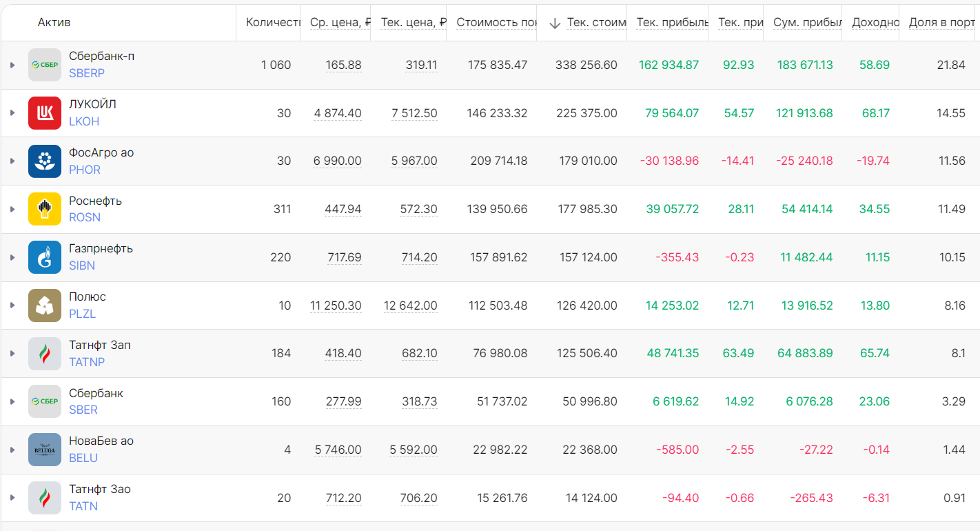Click current value 225 375.00

586,113
